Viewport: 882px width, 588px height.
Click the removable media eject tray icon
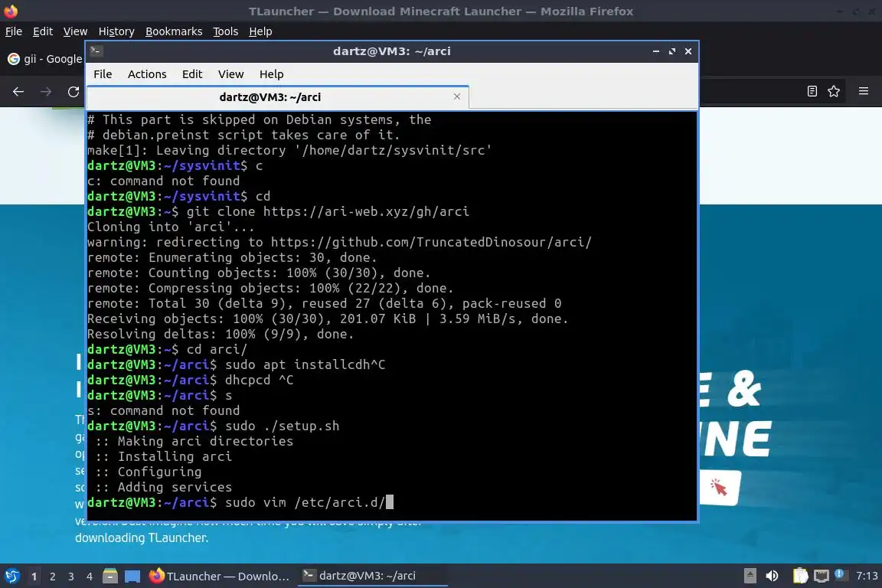pyautogui.click(x=750, y=576)
